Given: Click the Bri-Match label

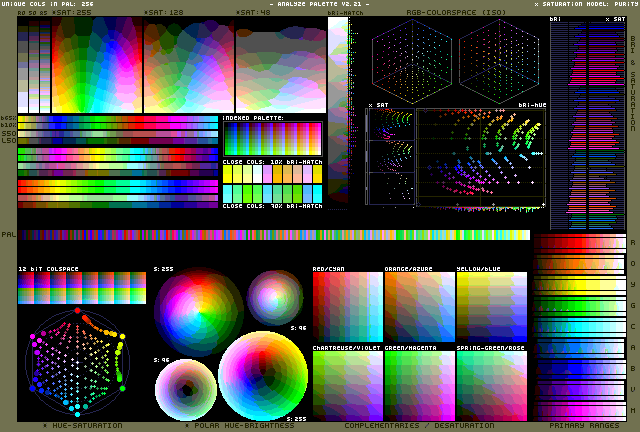Looking at the screenshot, I should pos(345,13).
